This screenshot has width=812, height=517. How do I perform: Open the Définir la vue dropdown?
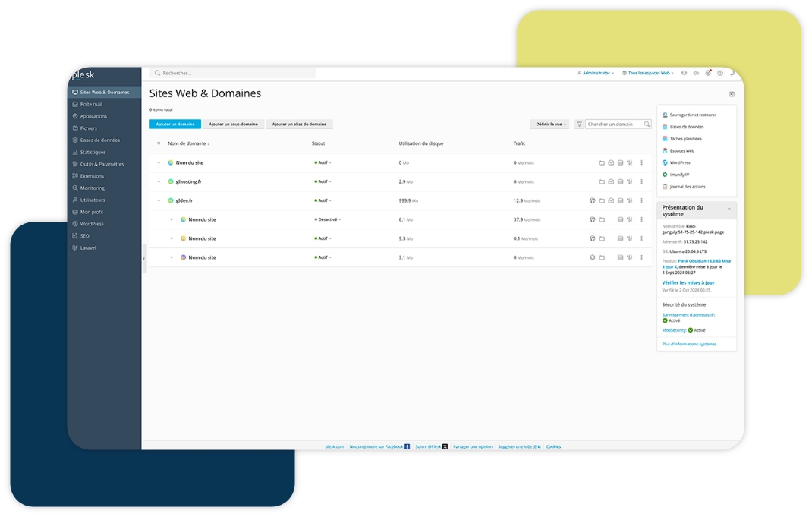click(x=549, y=124)
